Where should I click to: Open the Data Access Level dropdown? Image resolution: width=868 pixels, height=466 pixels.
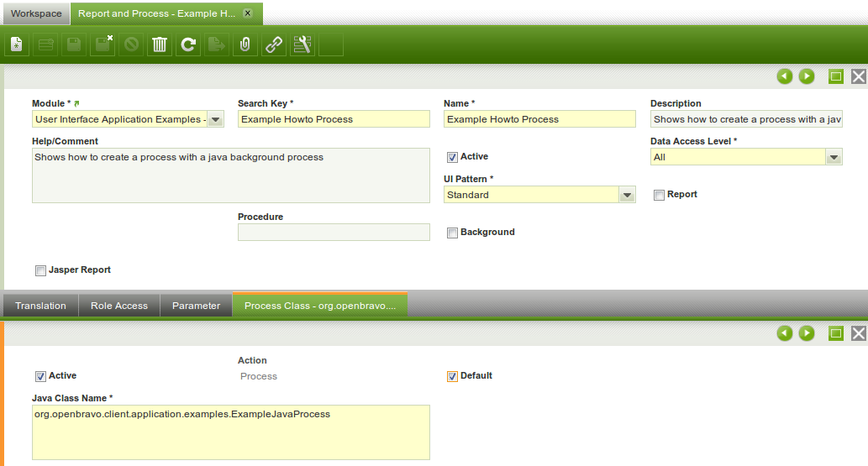(834, 157)
